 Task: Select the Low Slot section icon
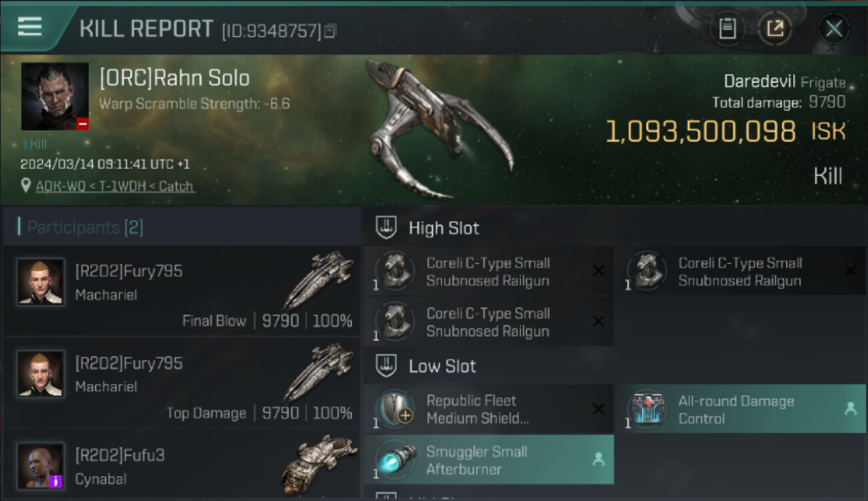point(387,365)
